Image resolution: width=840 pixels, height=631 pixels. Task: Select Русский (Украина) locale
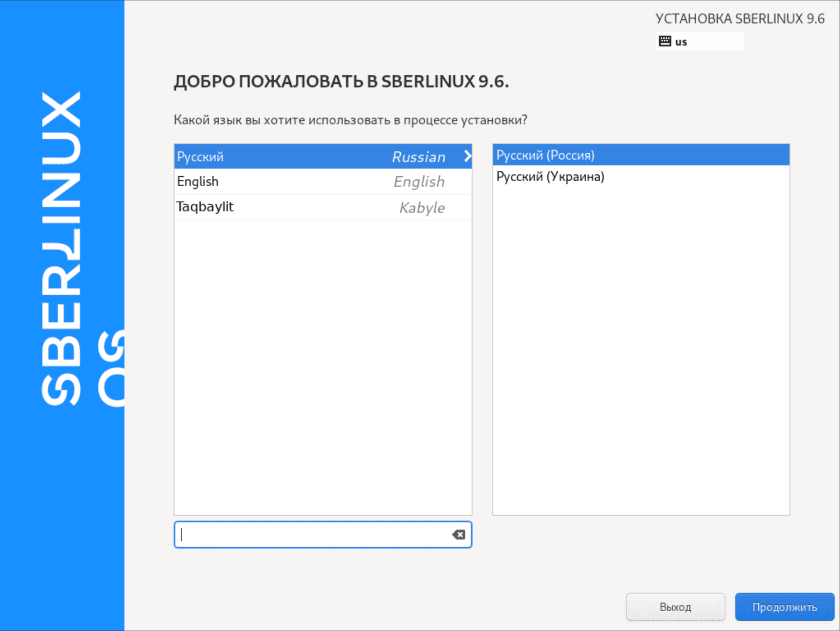(x=641, y=176)
